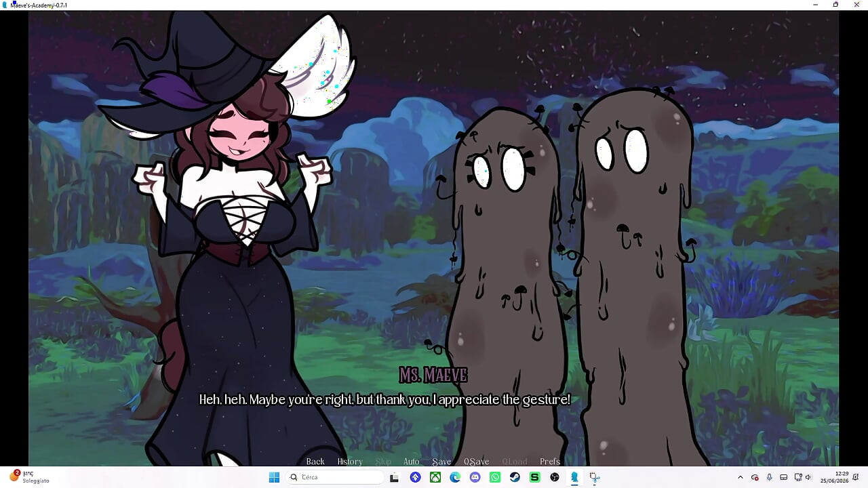Minimize the Maeve's Academy window
Screen dimensions: 868x488
815,5
